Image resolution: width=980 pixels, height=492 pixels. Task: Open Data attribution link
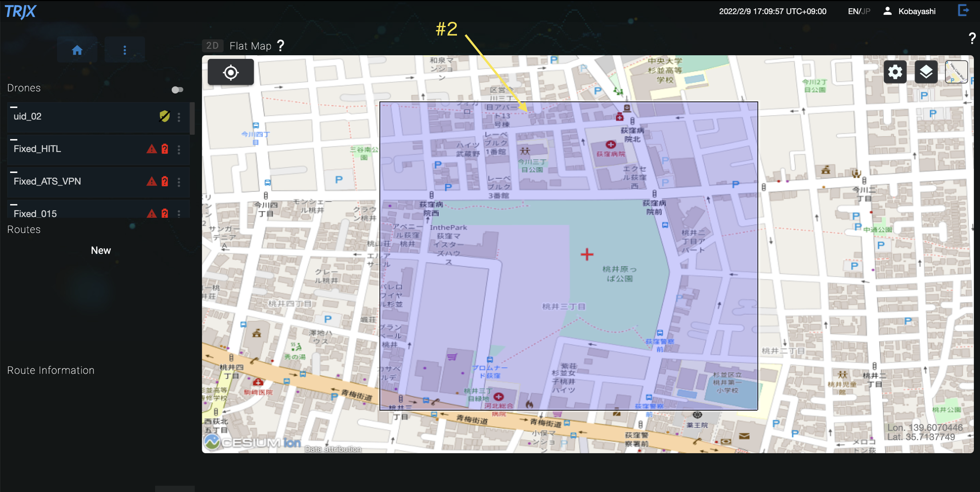pos(333,449)
